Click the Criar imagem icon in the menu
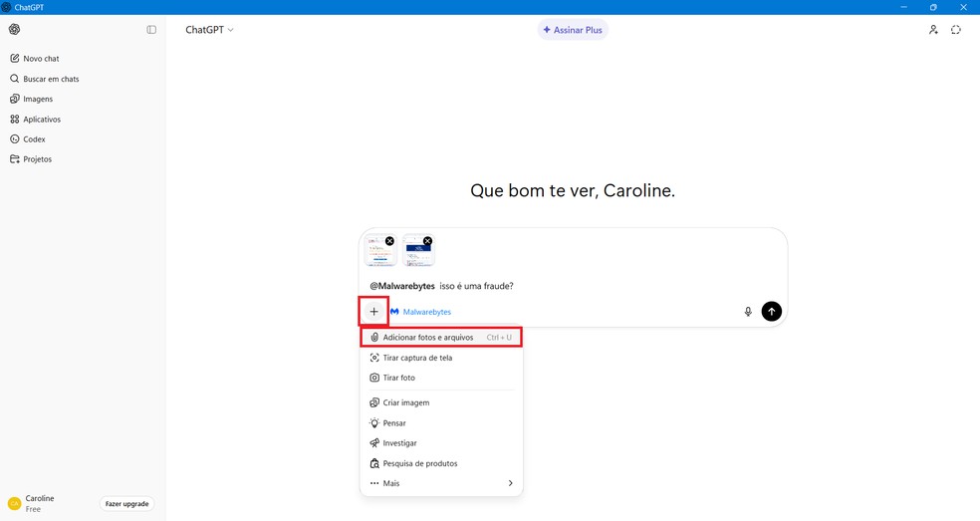Image resolution: width=980 pixels, height=521 pixels. [x=374, y=402]
